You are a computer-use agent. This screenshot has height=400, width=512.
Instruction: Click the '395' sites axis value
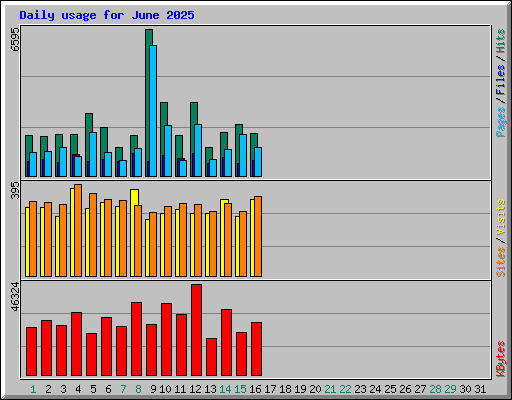[x=15, y=190]
